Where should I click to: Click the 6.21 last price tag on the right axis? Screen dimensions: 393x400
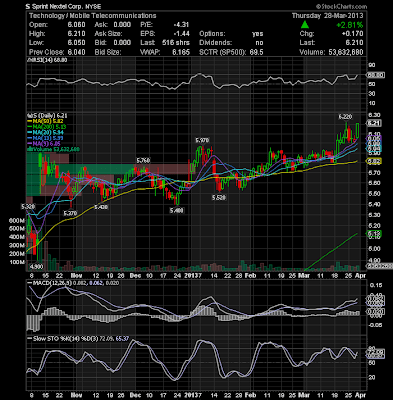(x=375, y=123)
